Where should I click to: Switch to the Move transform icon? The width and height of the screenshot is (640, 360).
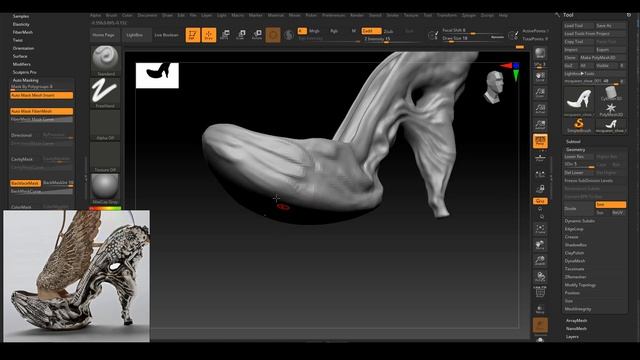click(x=224, y=35)
